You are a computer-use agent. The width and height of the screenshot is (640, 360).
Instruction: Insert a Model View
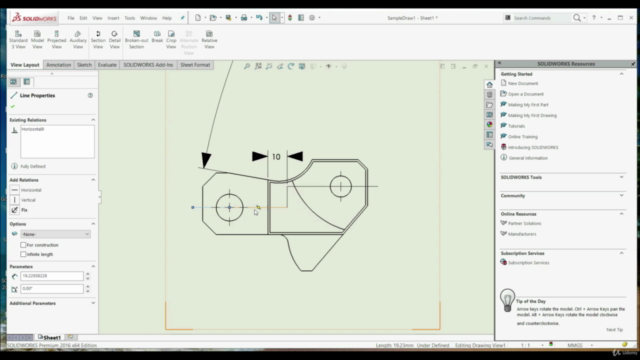37,40
